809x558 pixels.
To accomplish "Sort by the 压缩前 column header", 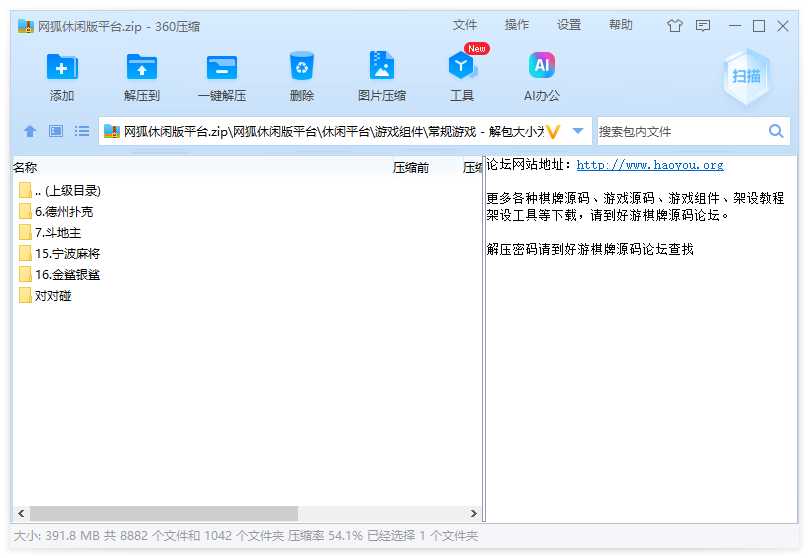I will [411, 168].
